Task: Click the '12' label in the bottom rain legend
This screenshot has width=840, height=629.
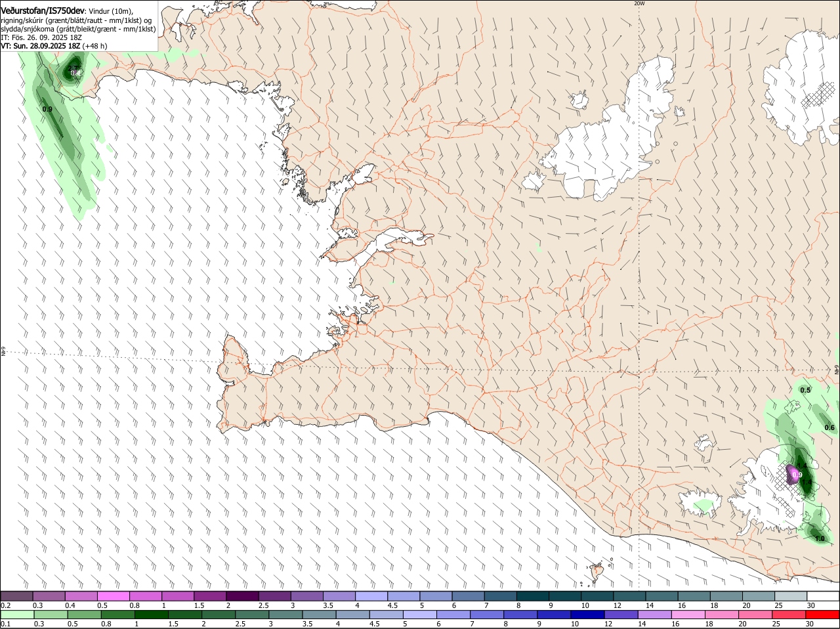Action: (608, 624)
